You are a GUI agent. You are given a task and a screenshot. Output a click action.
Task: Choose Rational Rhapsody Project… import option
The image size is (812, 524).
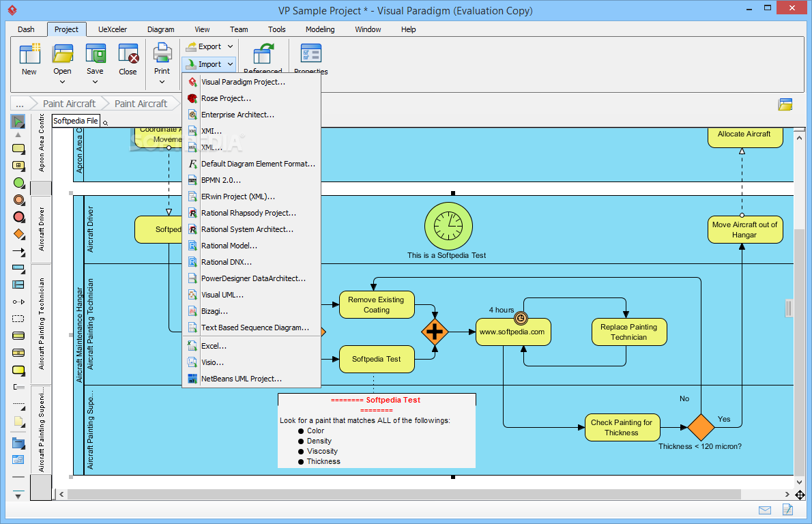[252, 213]
